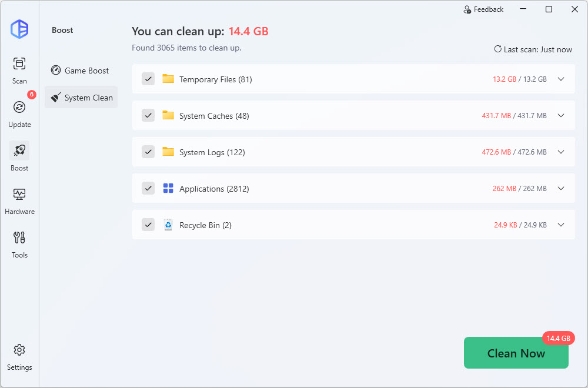Toggle the Recycle Bin checkbox

click(x=148, y=225)
